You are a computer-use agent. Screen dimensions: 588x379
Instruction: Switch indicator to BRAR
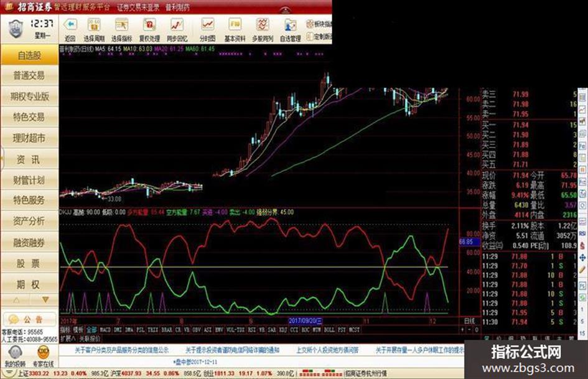[167, 330]
